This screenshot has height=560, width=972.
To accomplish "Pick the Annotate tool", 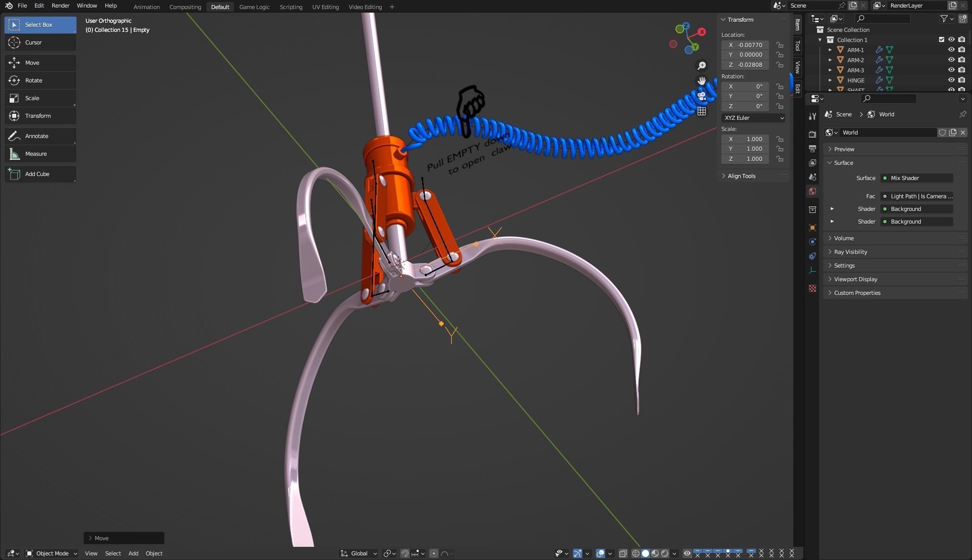I will click(x=40, y=136).
